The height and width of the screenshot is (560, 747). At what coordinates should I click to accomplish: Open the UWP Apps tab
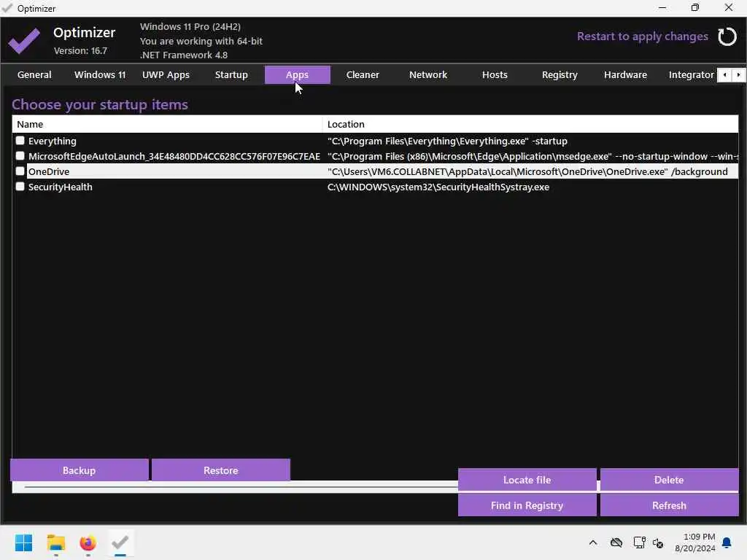(166, 75)
